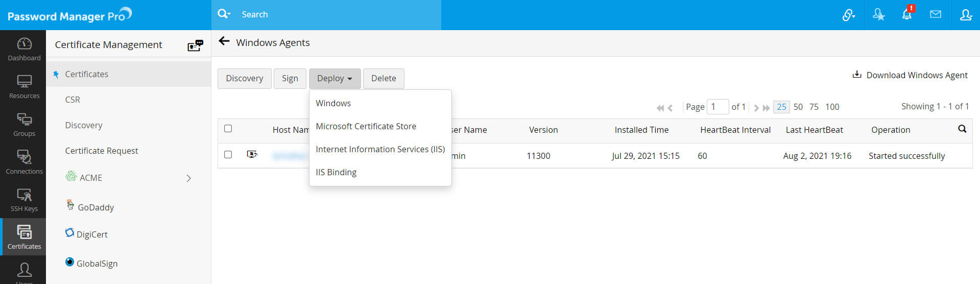980x284 pixels.
Task: Click the Discovery button
Action: [x=244, y=78]
